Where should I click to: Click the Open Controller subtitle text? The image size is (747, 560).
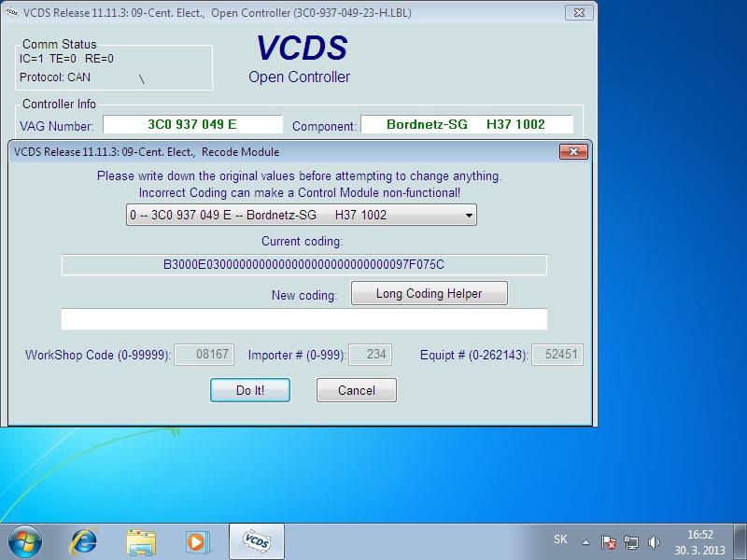point(299,77)
